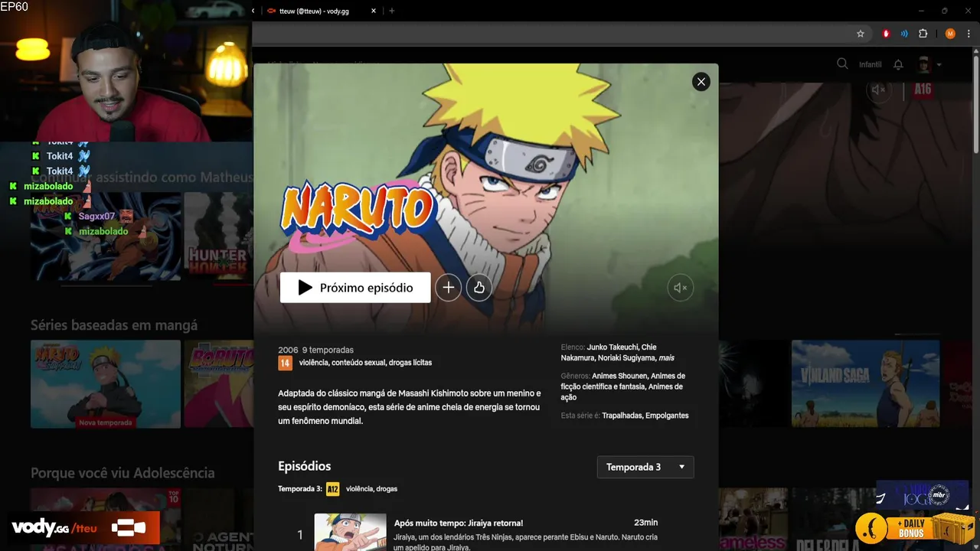This screenshot has width=980, height=551.
Task: Click the vertical page scrollbar thumb
Action: click(x=975, y=103)
